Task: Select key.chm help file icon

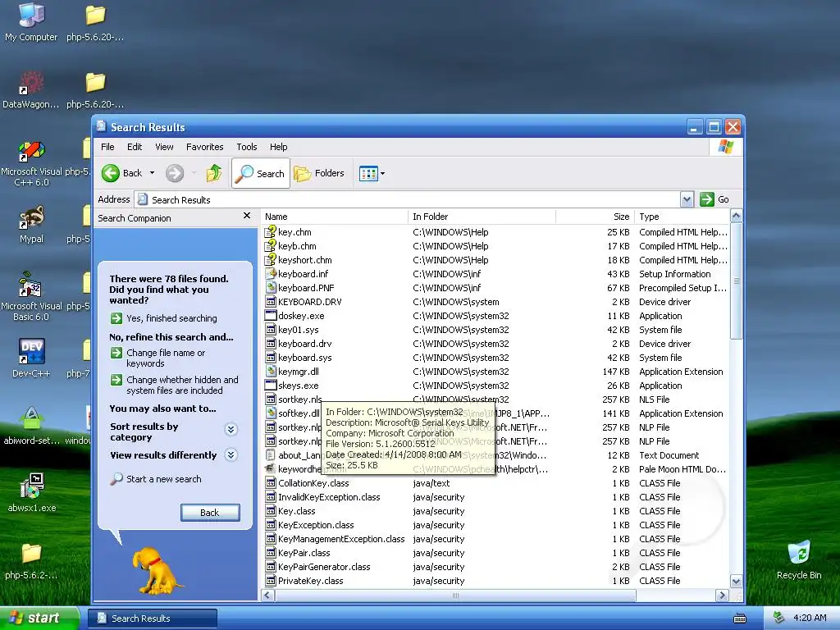Action: [x=271, y=232]
